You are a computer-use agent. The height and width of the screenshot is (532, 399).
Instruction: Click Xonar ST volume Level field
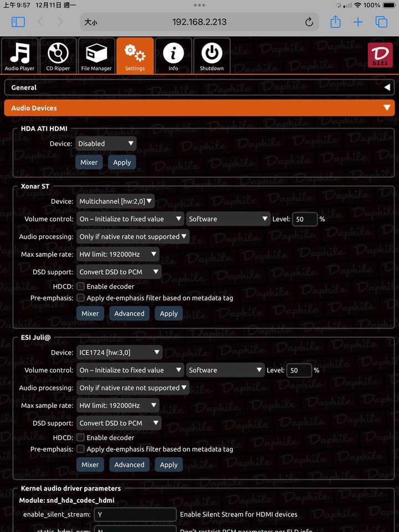pos(305,219)
